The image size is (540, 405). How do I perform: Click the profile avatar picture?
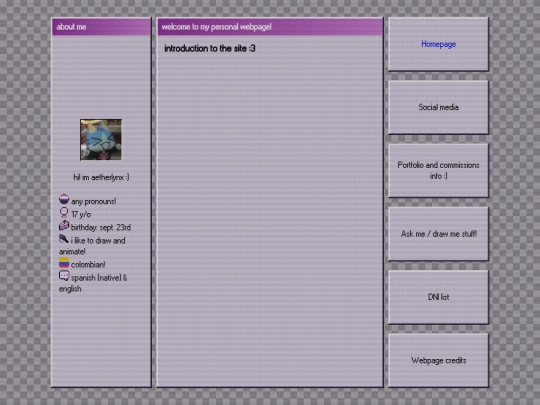point(101,139)
